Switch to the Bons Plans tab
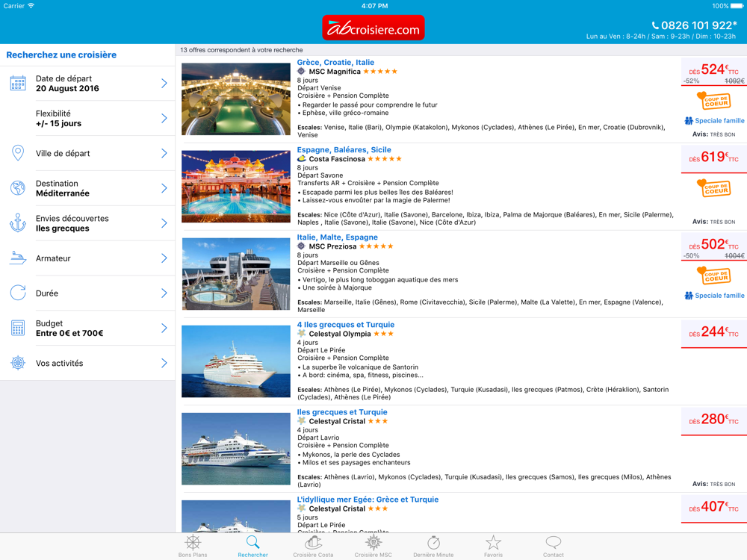The image size is (747, 560). tap(193, 547)
